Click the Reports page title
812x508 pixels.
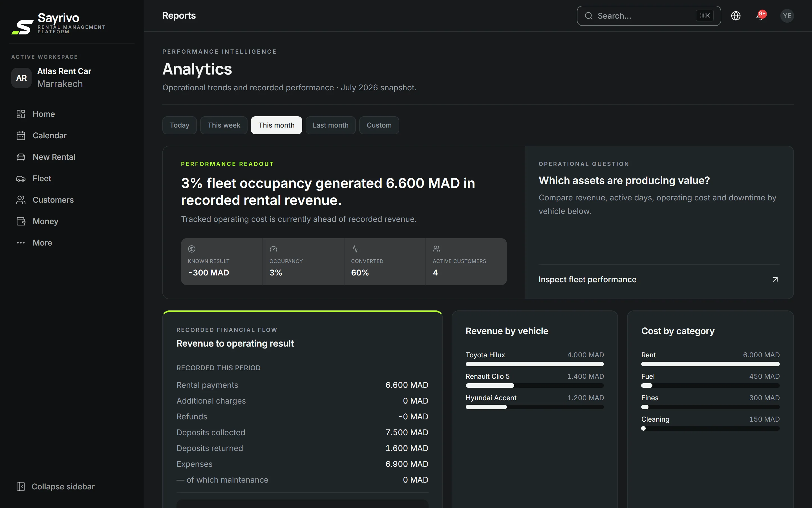tap(179, 16)
